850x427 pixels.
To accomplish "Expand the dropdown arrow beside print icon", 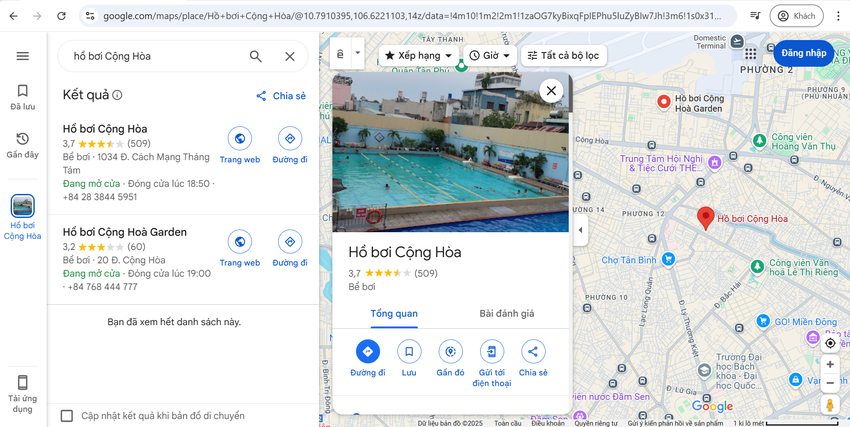I will pos(358,54).
